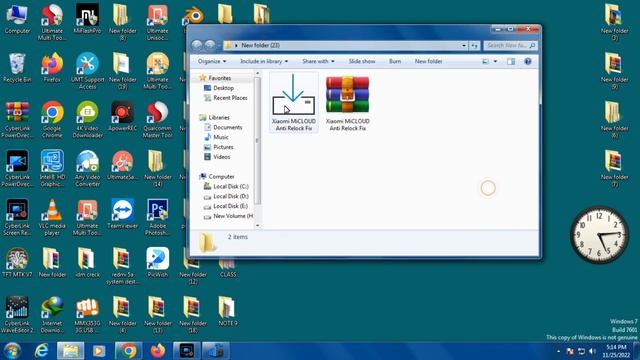Image resolution: width=640 pixels, height=360 pixels.
Task: Launch Internet Explorer from taskbar
Action: (41, 351)
